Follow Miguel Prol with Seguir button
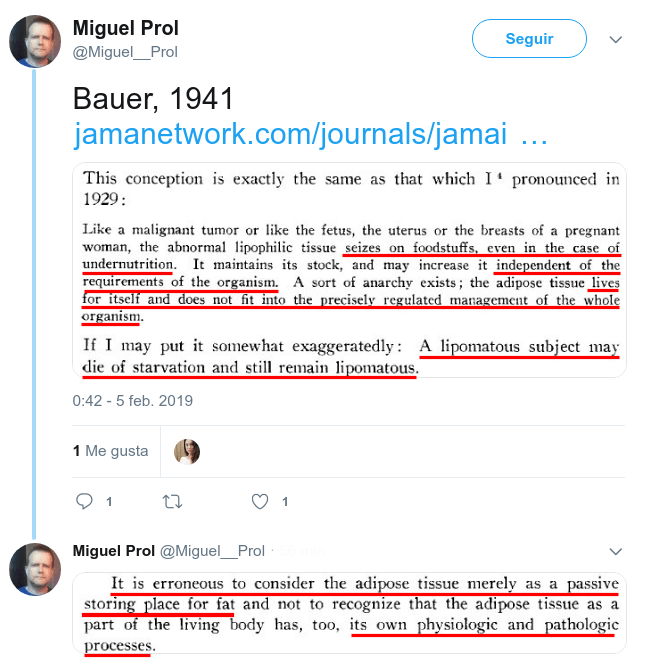The width and height of the screenshot is (645, 664). click(x=529, y=39)
